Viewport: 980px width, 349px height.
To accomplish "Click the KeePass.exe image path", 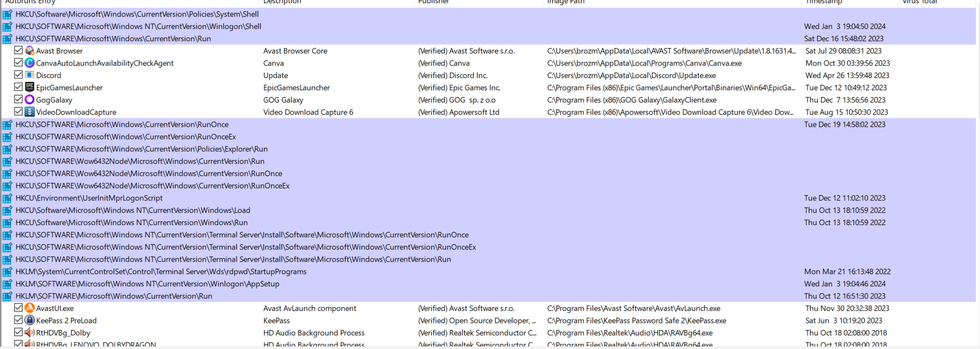I will 637,321.
